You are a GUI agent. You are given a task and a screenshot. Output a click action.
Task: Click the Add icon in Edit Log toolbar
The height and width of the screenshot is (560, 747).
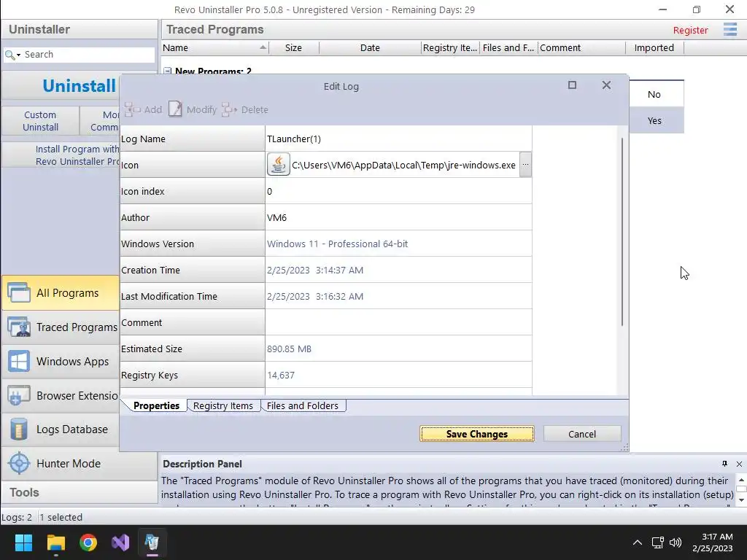pyautogui.click(x=132, y=109)
